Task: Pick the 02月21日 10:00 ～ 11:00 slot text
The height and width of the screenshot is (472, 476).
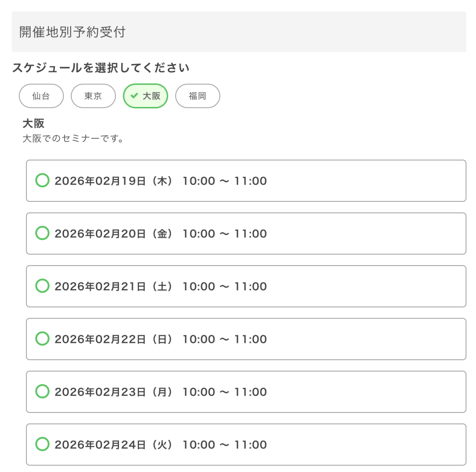Action: coord(160,286)
